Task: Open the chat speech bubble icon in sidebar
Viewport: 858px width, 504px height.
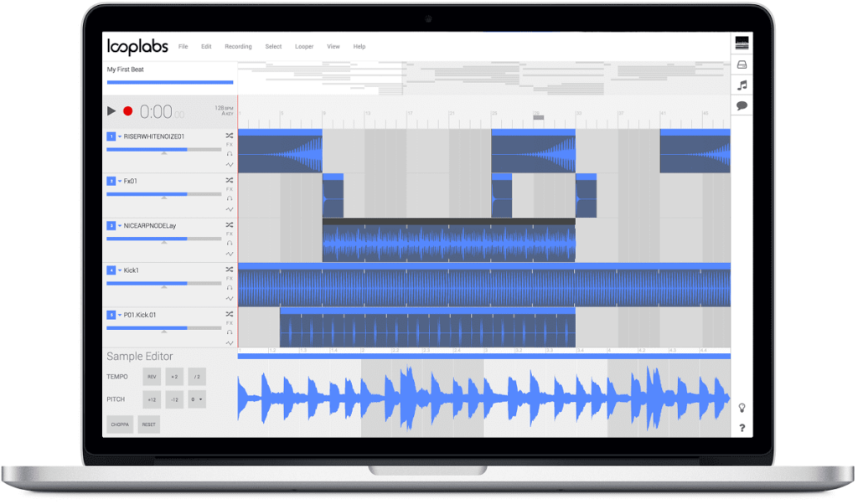Action: [742, 105]
